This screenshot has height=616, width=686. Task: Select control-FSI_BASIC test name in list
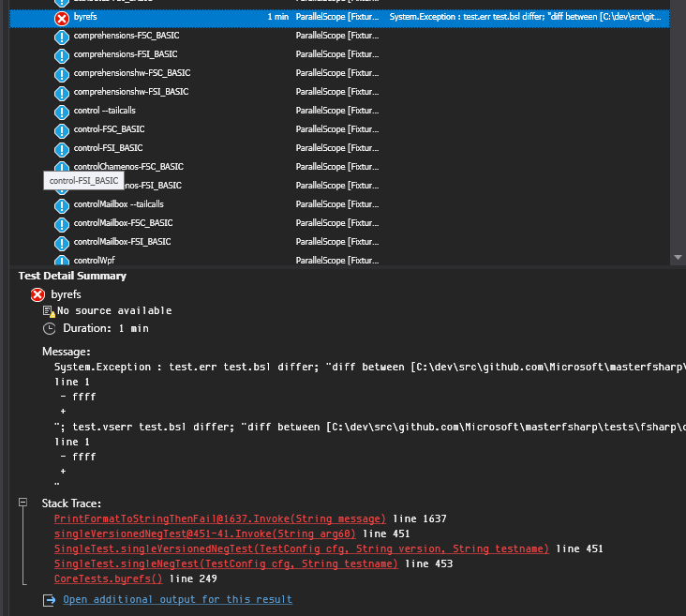108,148
